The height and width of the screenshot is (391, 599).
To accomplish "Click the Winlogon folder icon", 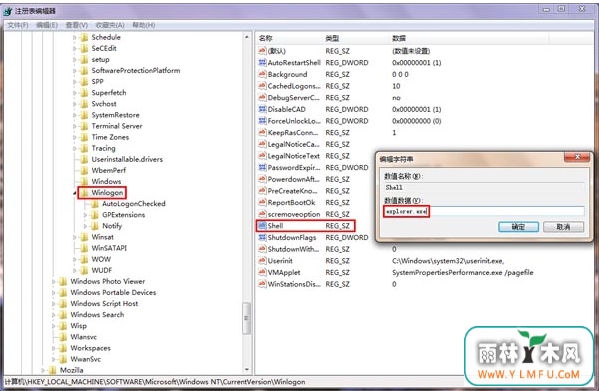I will 84,192.
